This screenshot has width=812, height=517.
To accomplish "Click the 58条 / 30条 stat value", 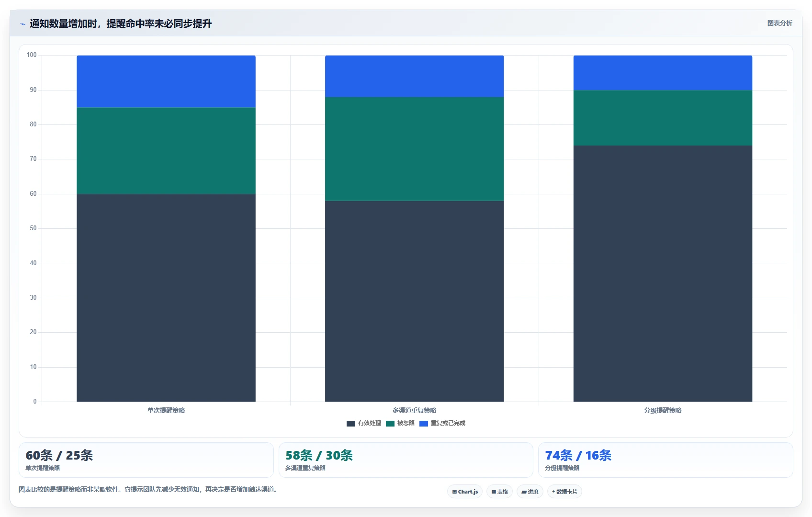I will pyautogui.click(x=319, y=455).
